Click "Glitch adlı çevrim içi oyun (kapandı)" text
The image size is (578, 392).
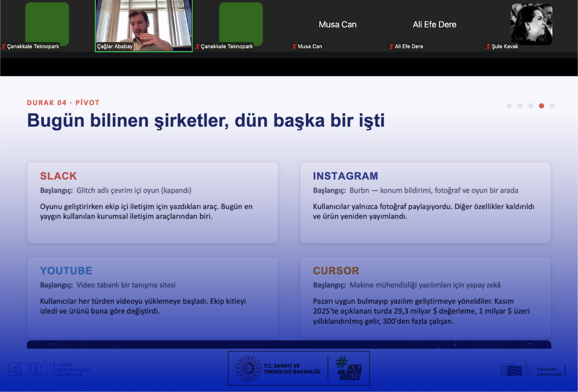[x=134, y=190]
